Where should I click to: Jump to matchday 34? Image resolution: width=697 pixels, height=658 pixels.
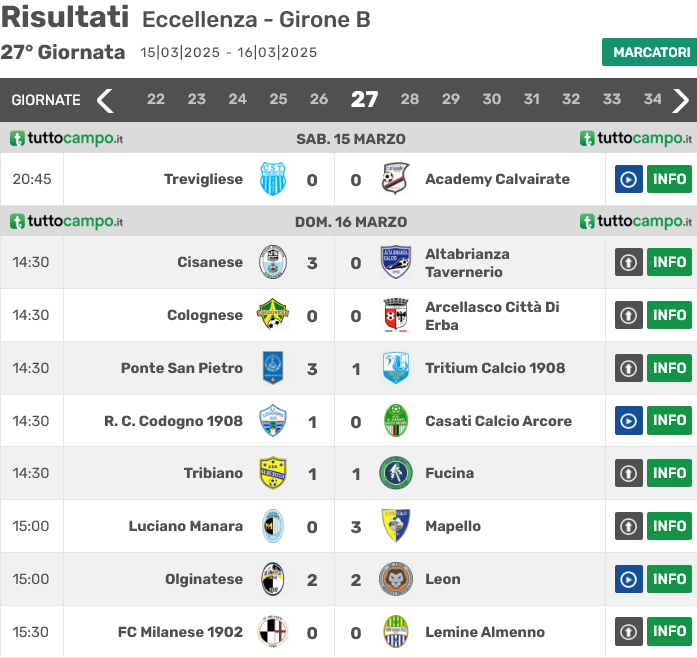pos(653,99)
